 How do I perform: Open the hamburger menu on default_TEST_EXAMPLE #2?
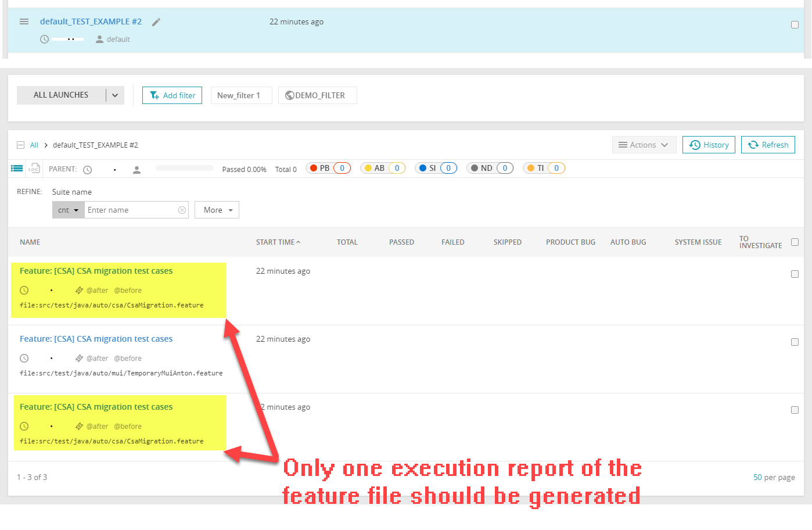pyautogui.click(x=23, y=22)
